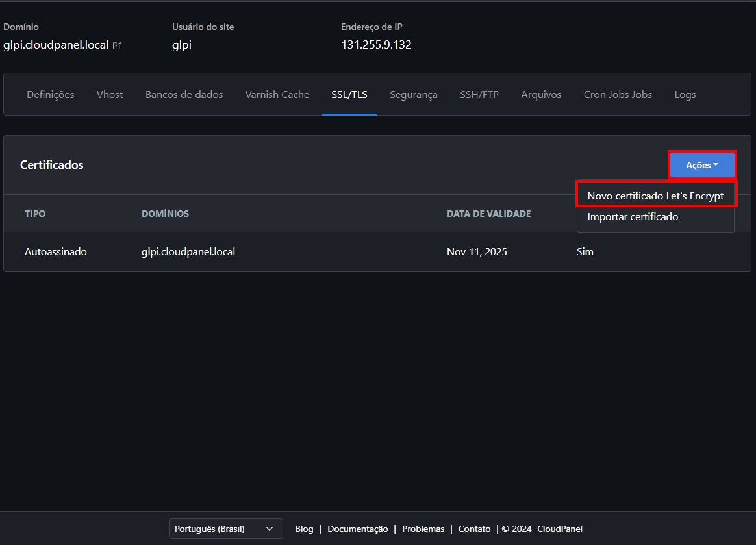The height and width of the screenshot is (545, 756).
Task: Select the SSL/TLS tab
Action: point(349,95)
